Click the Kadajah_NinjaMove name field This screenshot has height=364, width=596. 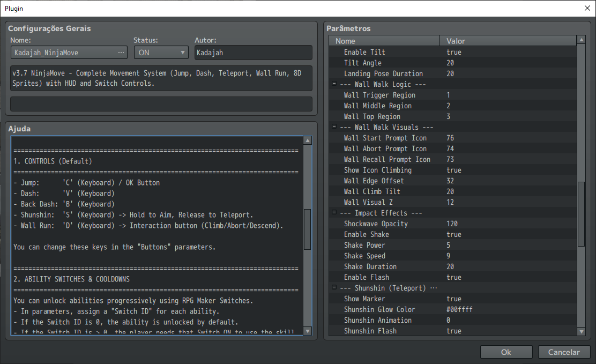(69, 53)
